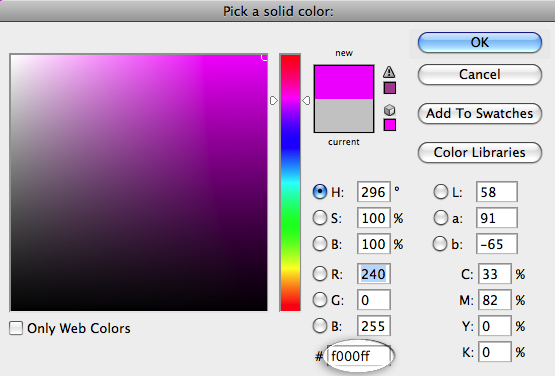Click the L field showing 58
This screenshot has width=555, height=376.
[497, 192]
